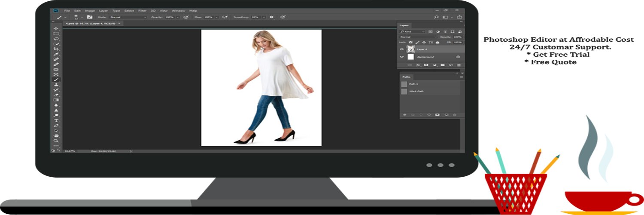The width and height of the screenshot is (644, 215).
Task: Click the search magnifier in top right
Action: tap(436, 17)
